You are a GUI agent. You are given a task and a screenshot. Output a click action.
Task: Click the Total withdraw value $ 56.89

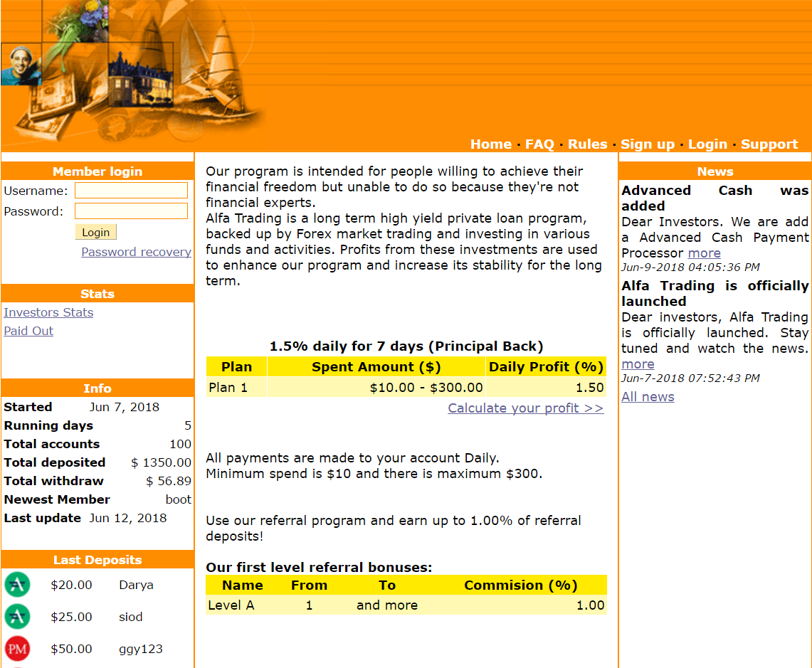(x=168, y=481)
